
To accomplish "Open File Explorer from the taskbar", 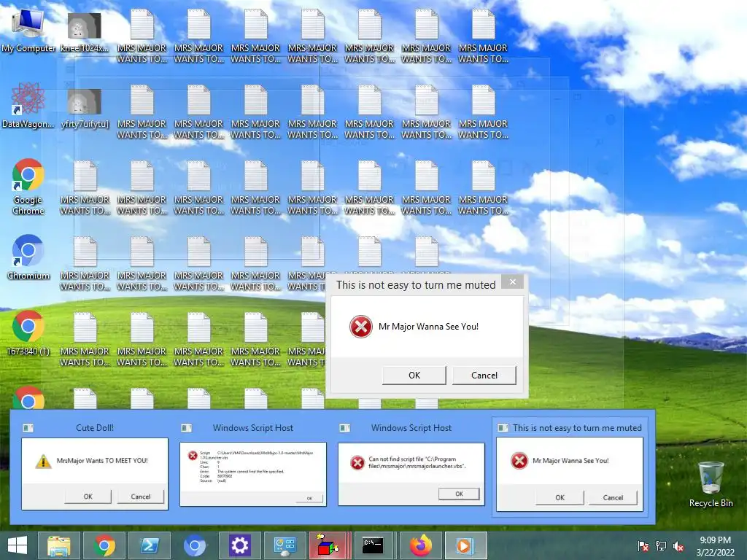I will tap(59, 545).
